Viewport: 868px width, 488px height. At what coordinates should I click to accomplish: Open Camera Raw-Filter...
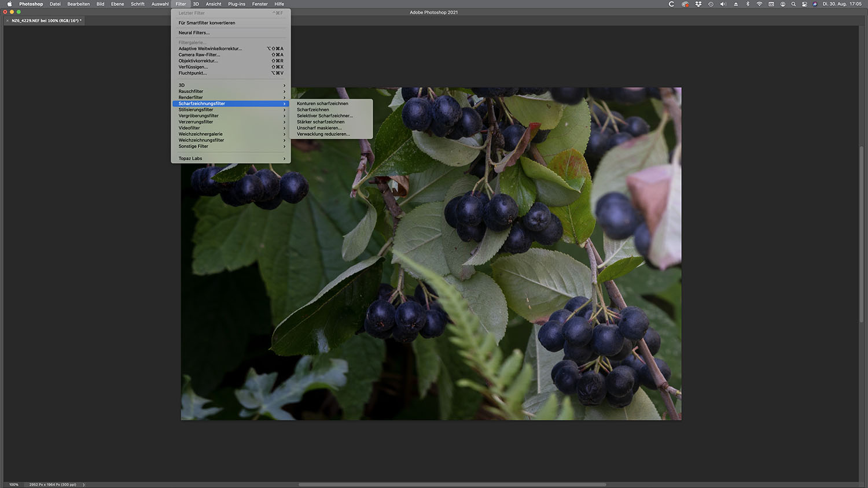click(x=231, y=55)
